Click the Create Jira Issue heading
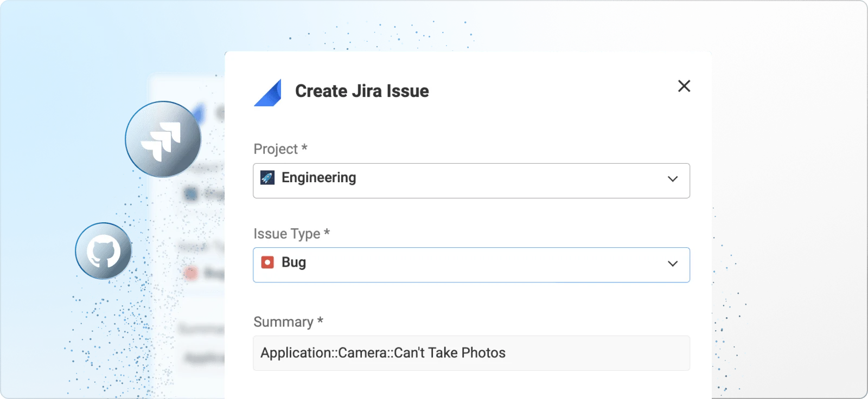 click(x=362, y=91)
